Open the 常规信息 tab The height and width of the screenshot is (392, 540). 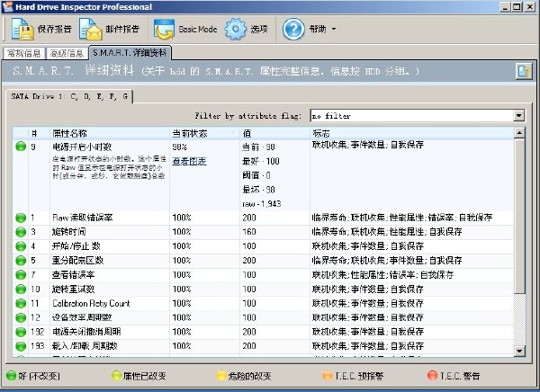point(24,53)
